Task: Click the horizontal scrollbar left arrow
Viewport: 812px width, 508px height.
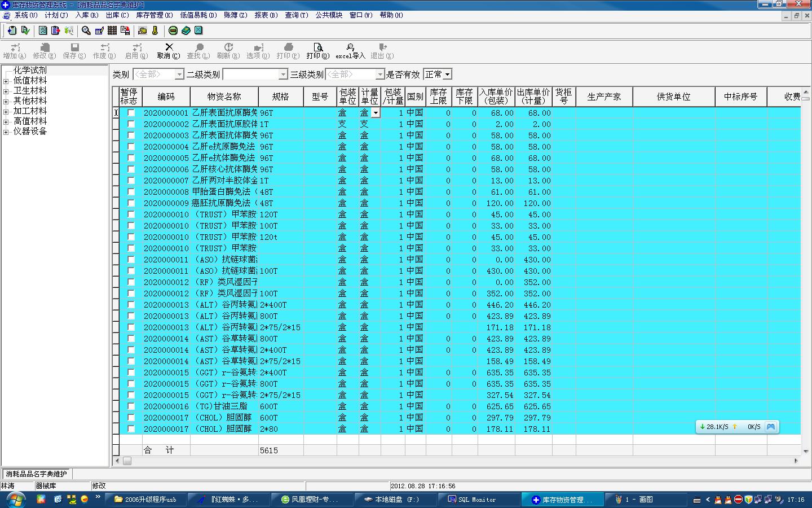Action: [x=117, y=461]
